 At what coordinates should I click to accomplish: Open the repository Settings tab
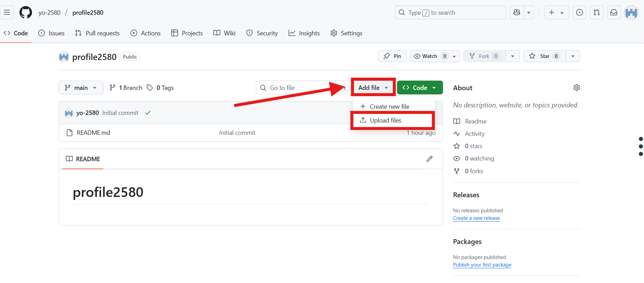click(347, 33)
